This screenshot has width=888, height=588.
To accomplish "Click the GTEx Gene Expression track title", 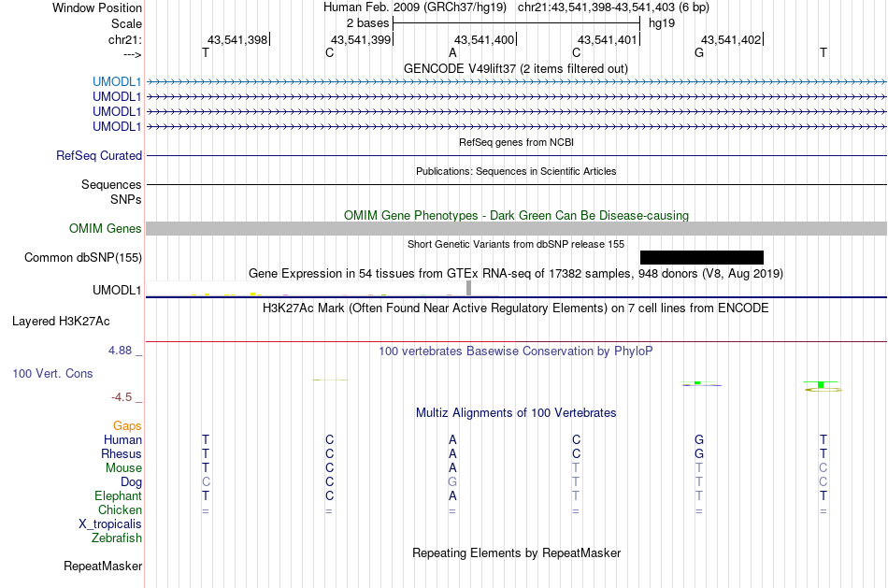I will click(x=516, y=274).
